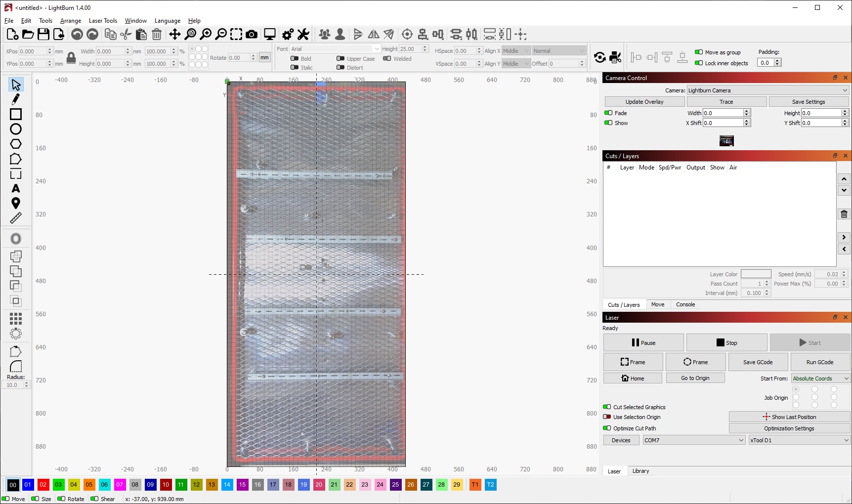Choose the Create Text tool

[x=16, y=188]
